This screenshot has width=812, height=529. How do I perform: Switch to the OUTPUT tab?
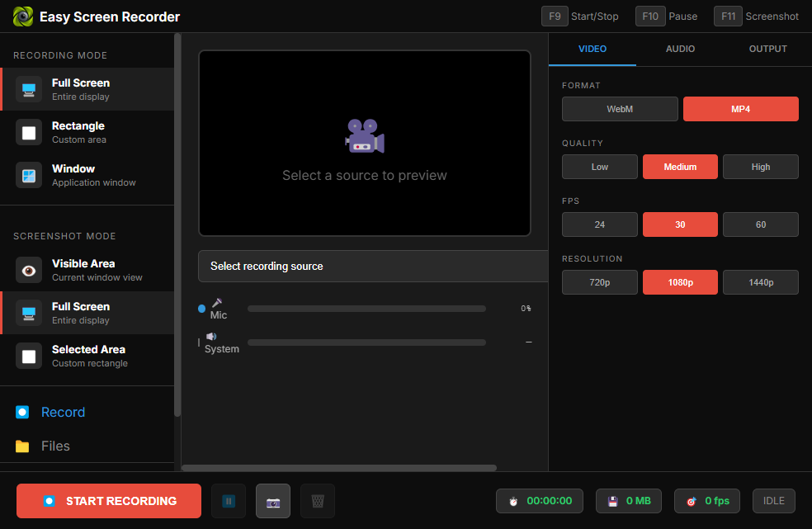(x=768, y=49)
